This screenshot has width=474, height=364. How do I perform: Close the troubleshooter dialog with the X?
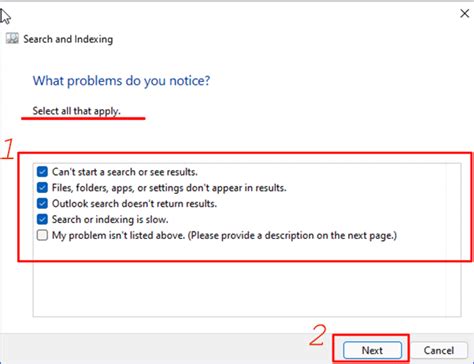coord(464,14)
